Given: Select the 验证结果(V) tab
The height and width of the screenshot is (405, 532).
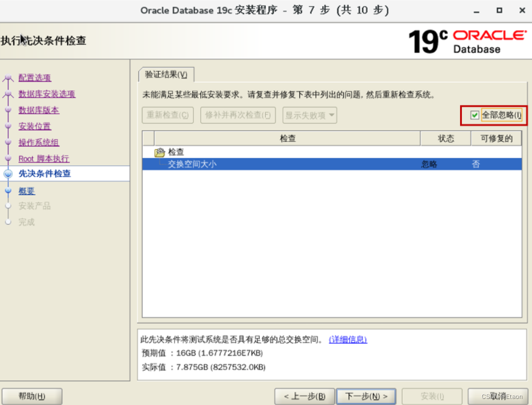Looking at the screenshot, I should coord(166,74).
